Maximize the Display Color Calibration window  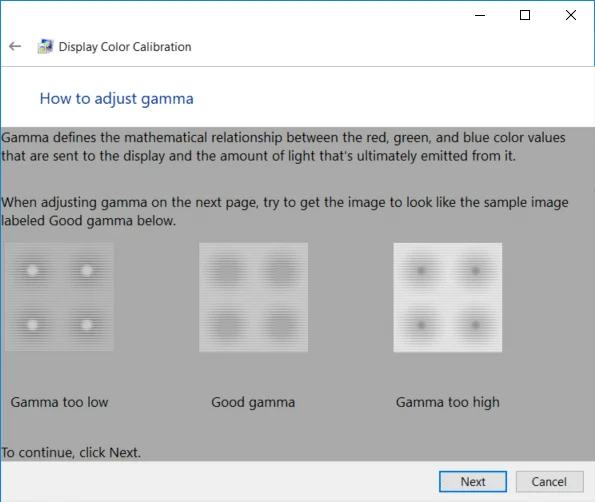coord(525,15)
